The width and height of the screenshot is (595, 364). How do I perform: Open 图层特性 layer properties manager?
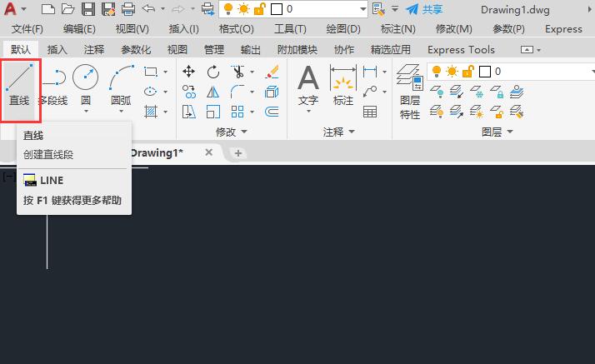tap(410, 92)
